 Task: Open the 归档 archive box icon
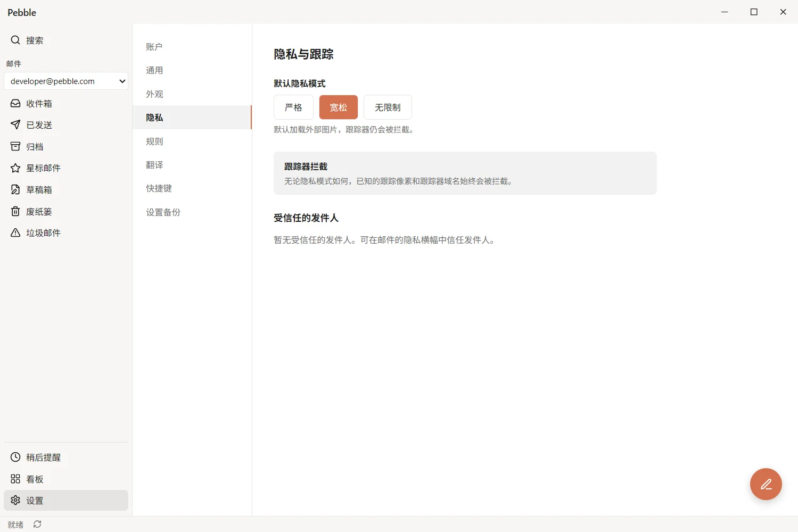click(x=15, y=146)
